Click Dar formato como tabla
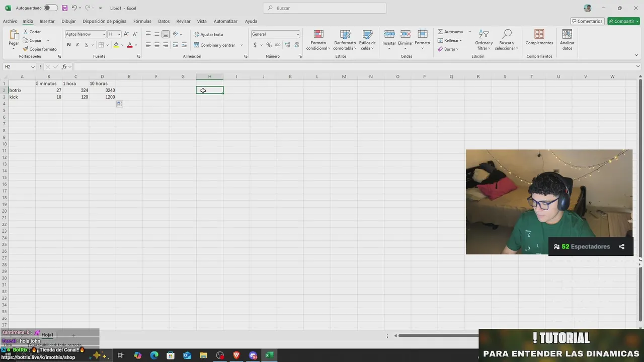The height and width of the screenshot is (362, 644). 345,40
